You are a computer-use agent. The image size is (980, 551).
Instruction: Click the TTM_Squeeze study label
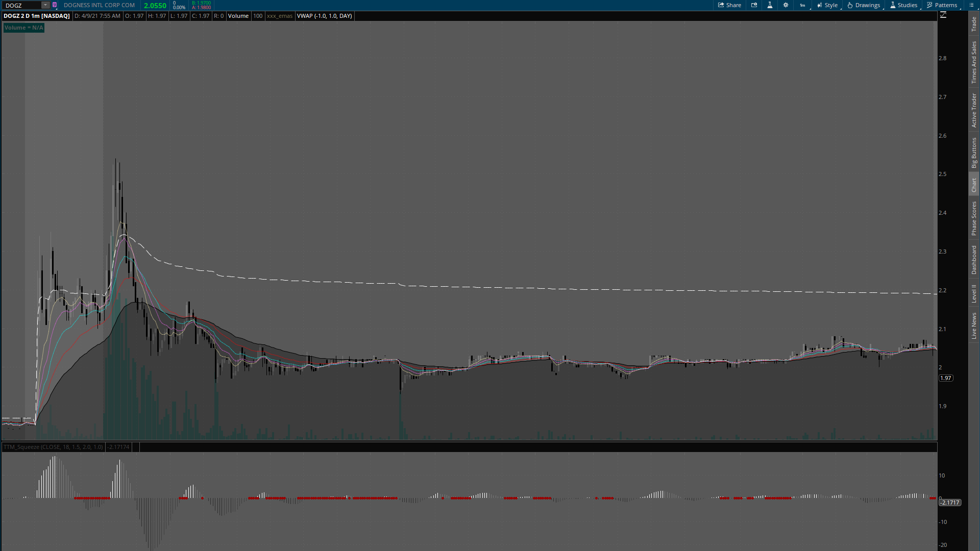pyautogui.click(x=53, y=447)
